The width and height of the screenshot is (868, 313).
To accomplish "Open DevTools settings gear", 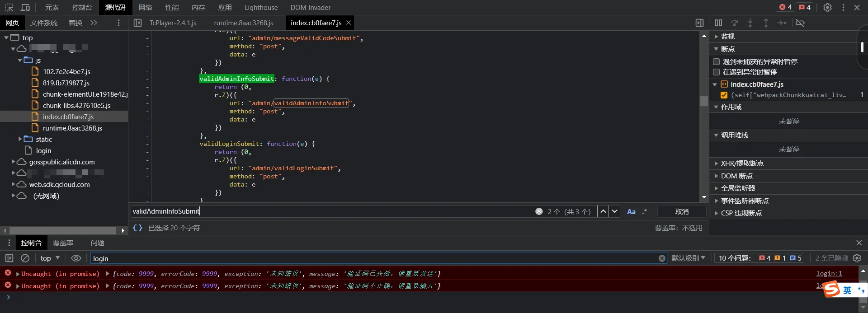I will coord(827,8).
